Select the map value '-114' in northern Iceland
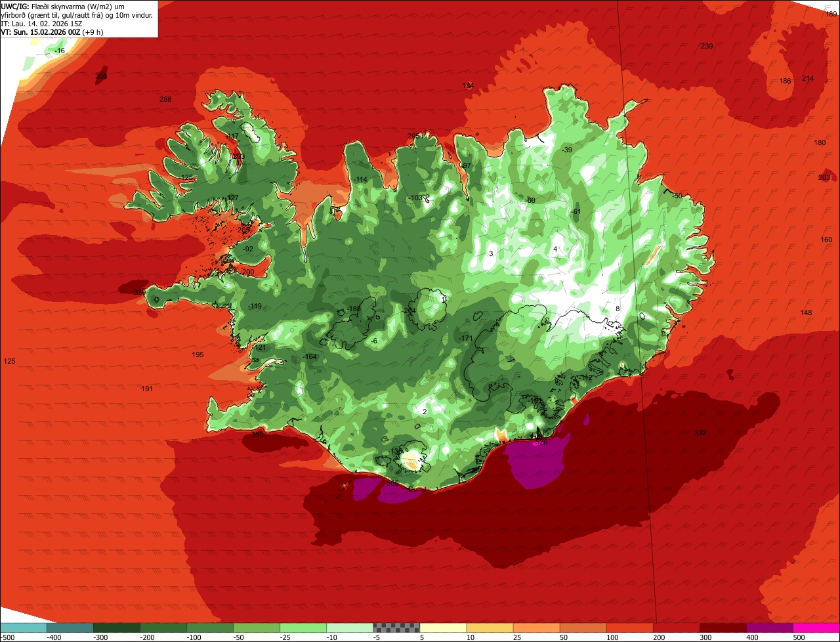Image resolution: width=840 pixels, height=642 pixels. [x=361, y=179]
